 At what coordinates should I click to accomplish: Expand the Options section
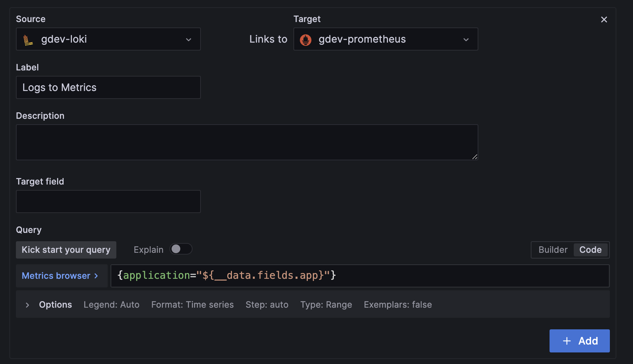55,304
